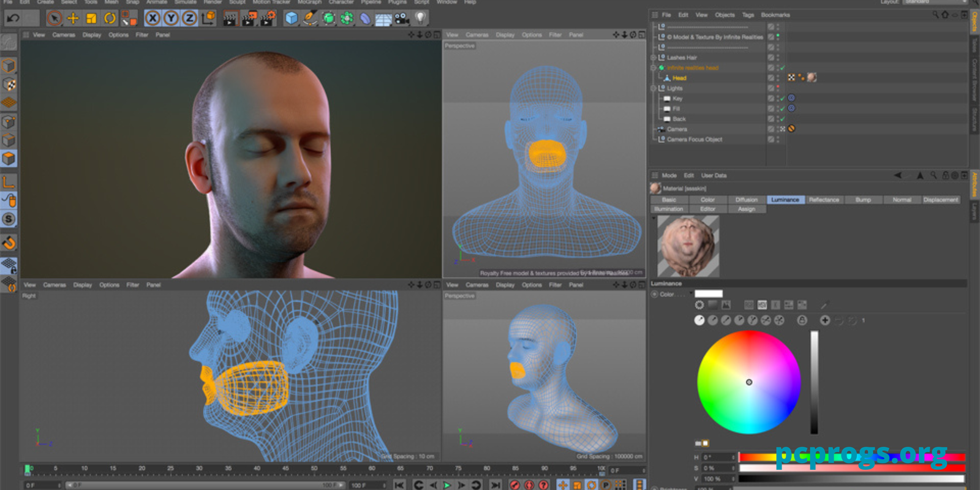Screen dimensions: 980x490
Task: Select the Camera Focus Object row
Action: pyautogui.click(x=694, y=140)
